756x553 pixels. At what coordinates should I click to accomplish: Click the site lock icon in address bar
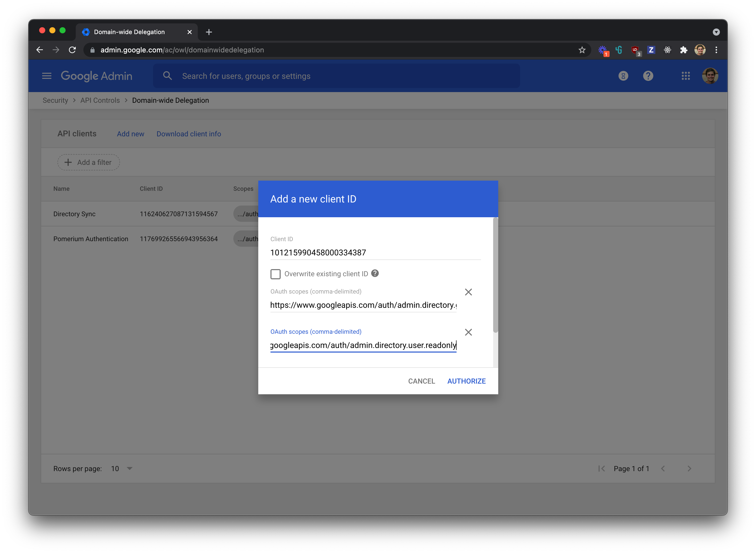pos(93,50)
